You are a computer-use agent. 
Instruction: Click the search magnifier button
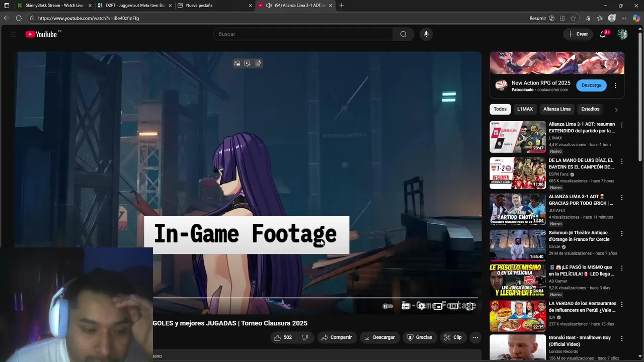click(x=404, y=34)
